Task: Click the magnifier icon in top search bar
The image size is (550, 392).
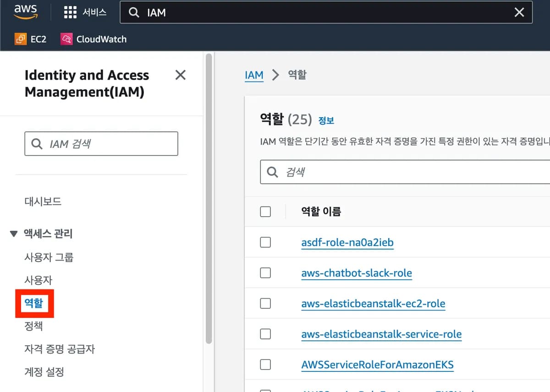Action: [x=134, y=12]
